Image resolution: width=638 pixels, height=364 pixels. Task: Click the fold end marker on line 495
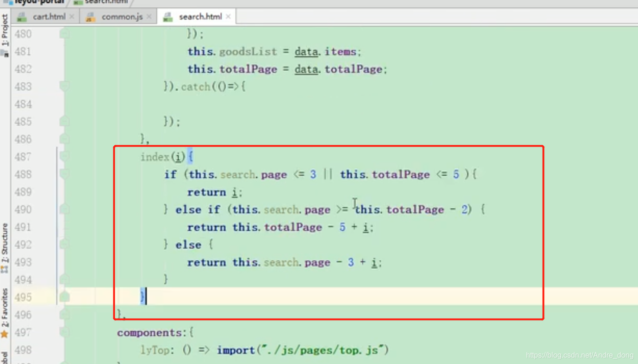(x=64, y=296)
